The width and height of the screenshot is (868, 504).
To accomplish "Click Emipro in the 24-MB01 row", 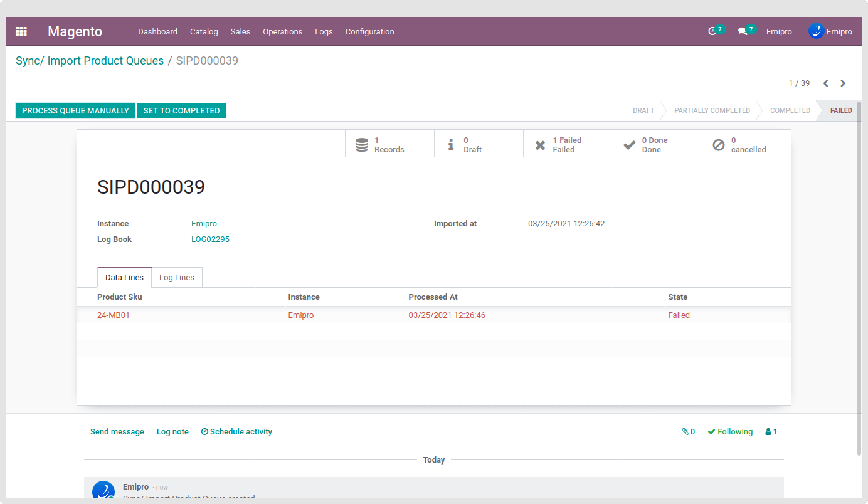I will pos(301,315).
